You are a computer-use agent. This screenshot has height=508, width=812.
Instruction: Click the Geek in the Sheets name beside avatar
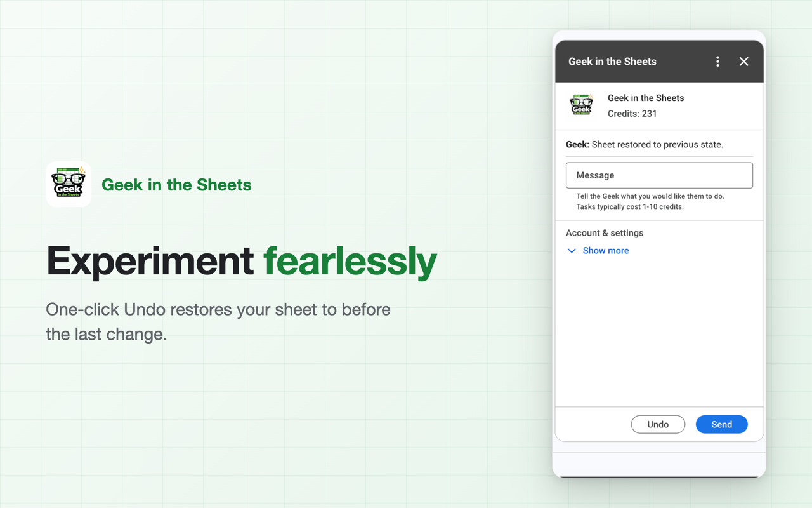(x=646, y=98)
